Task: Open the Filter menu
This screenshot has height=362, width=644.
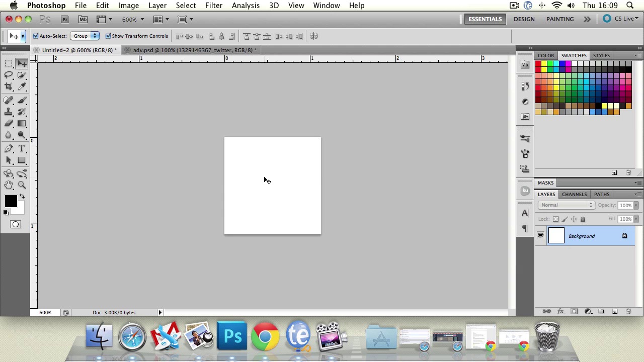Action: [213, 6]
